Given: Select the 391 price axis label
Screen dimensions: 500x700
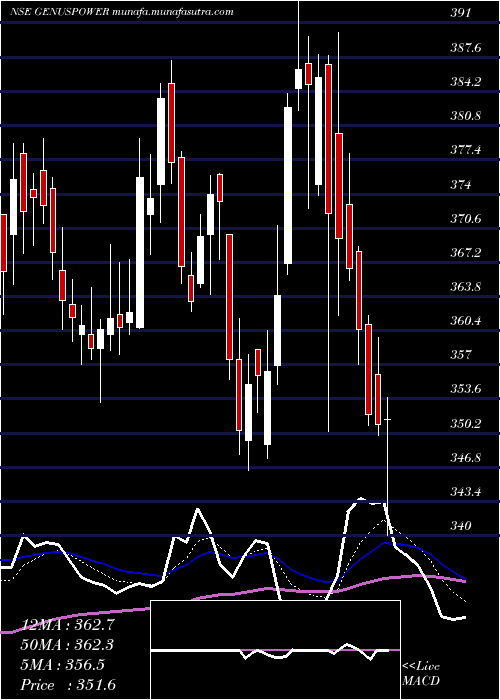Looking at the screenshot, I should (461, 13).
